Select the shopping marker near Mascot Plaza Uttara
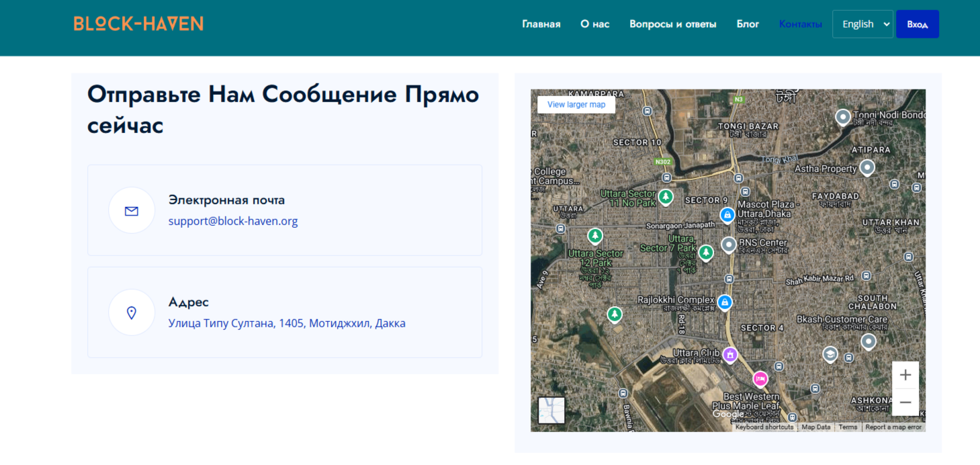Screen dimensions: 980x465 coord(728,215)
